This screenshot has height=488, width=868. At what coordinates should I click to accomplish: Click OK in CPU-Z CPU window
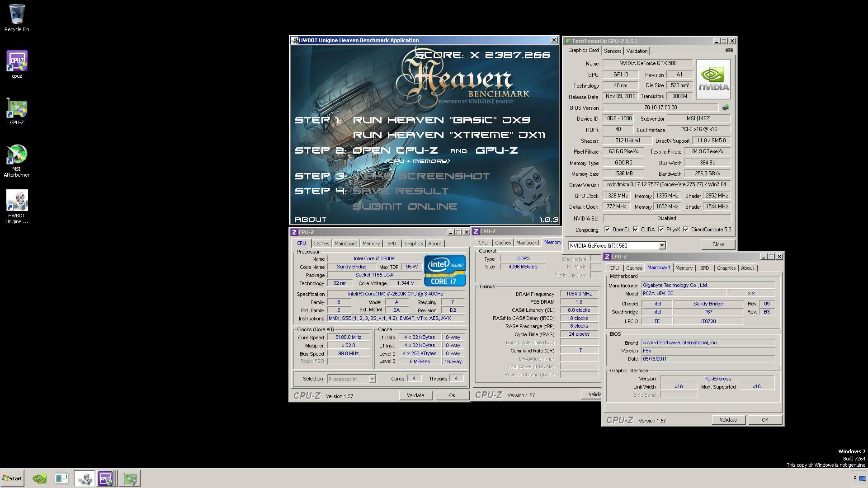(x=452, y=395)
